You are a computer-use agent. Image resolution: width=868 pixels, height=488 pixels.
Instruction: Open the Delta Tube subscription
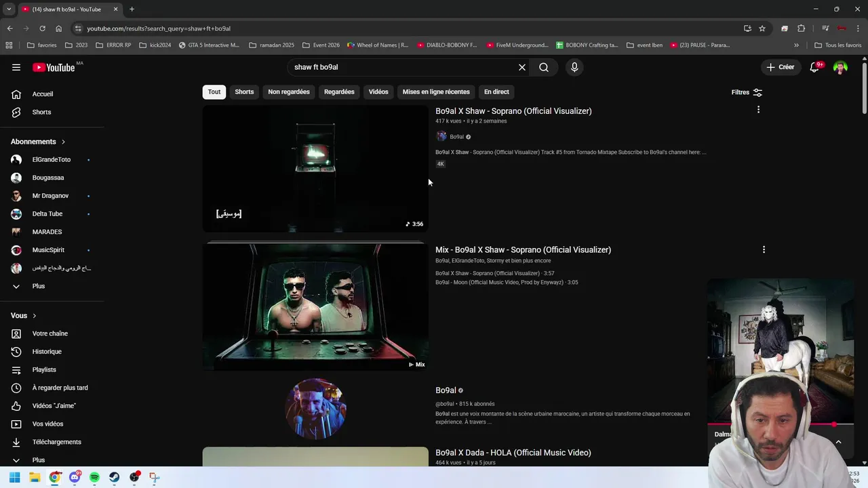[52, 213]
